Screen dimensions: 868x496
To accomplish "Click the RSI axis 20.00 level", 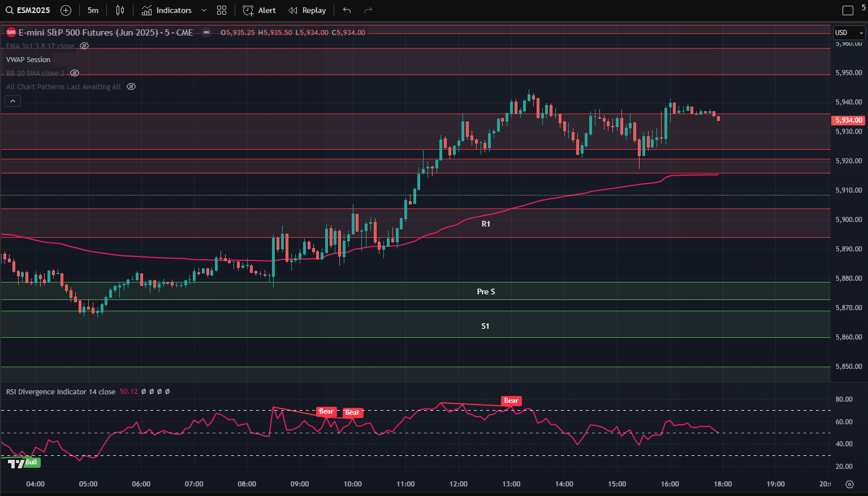I will pos(844,467).
